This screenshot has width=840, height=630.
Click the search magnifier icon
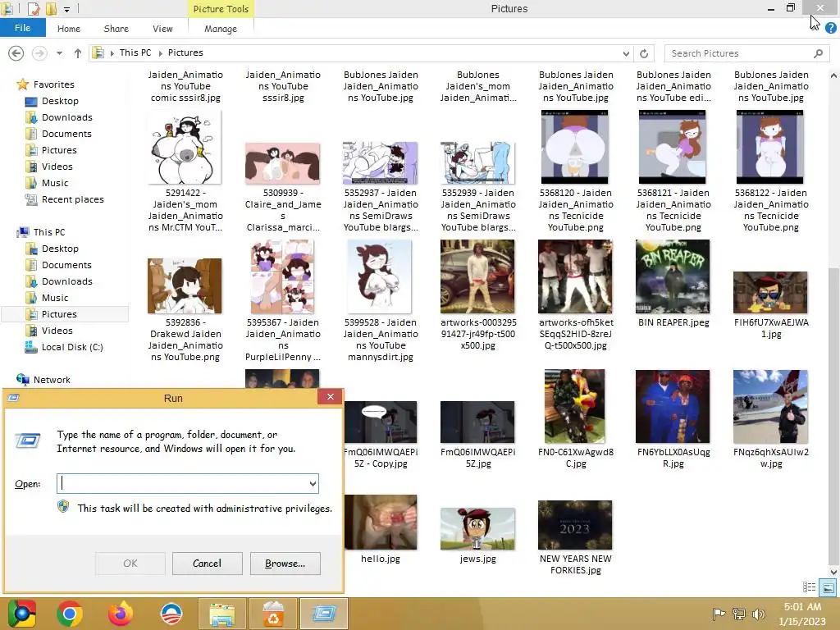[x=818, y=53]
